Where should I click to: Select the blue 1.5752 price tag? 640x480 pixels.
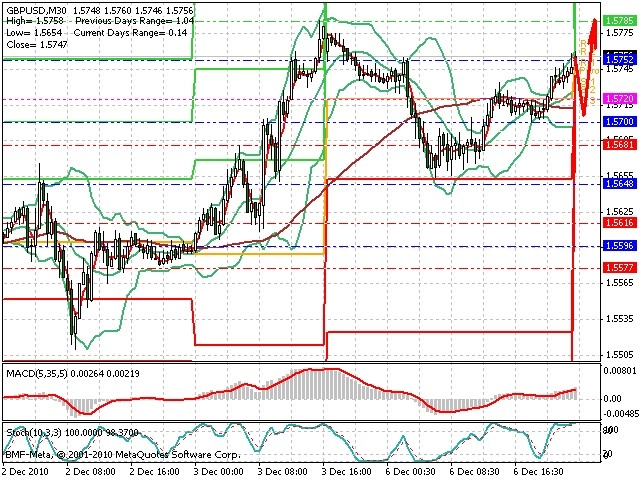tap(620, 60)
